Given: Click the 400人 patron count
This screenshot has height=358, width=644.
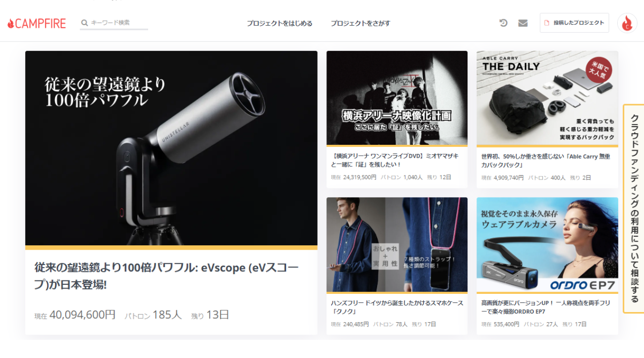Looking at the screenshot, I should coord(558,177).
